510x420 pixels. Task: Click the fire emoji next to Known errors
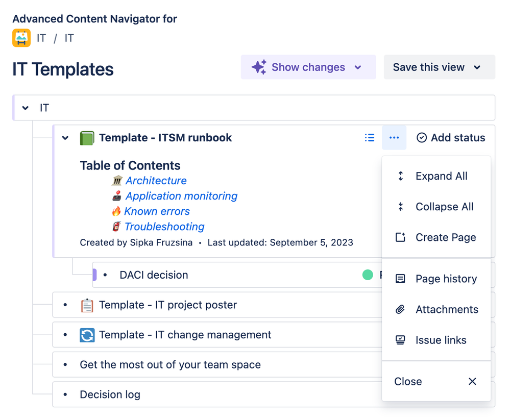click(116, 211)
